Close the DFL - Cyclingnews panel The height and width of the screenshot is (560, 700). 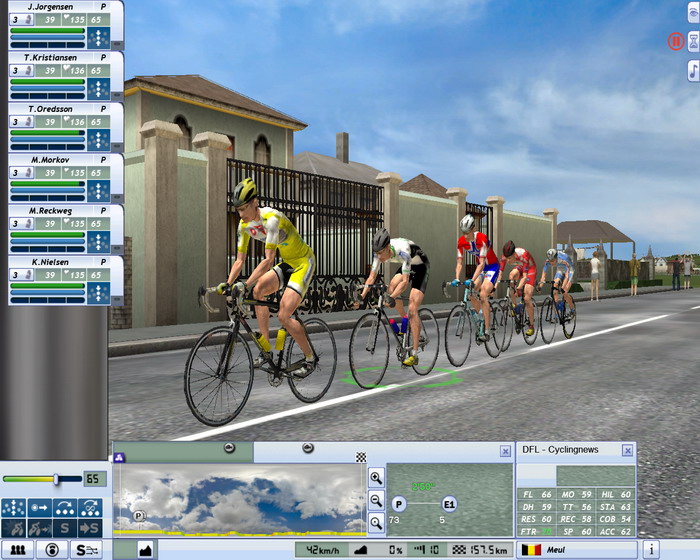(628, 451)
